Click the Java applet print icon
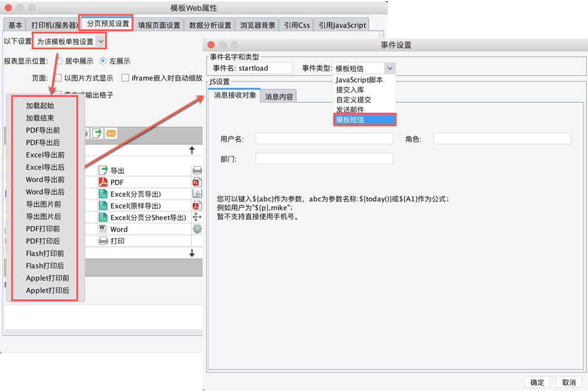 point(197,194)
